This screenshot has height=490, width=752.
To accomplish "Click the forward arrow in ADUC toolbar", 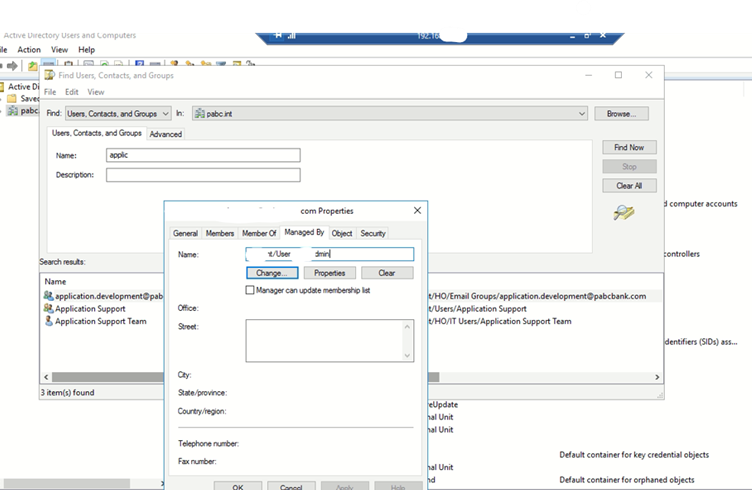I will [x=12, y=66].
